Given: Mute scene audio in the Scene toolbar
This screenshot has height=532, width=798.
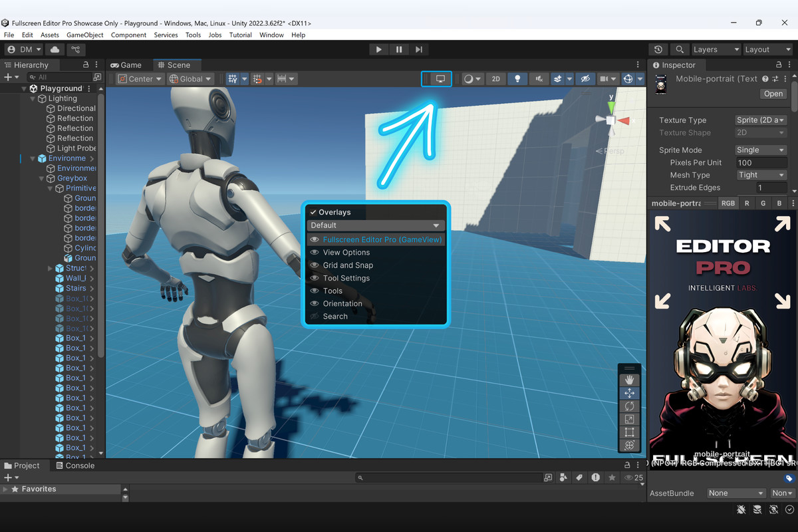Looking at the screenshot, I should (539, 78).
